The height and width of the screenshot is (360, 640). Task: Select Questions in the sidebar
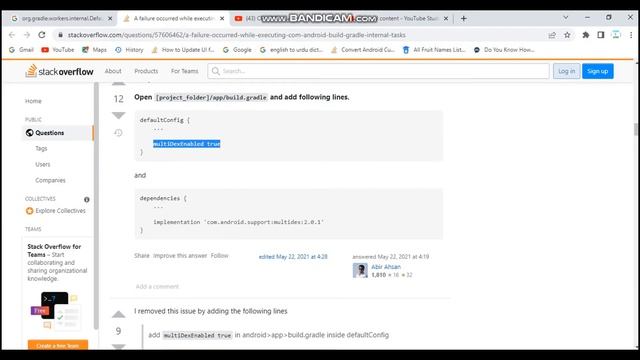click(57, 133)
